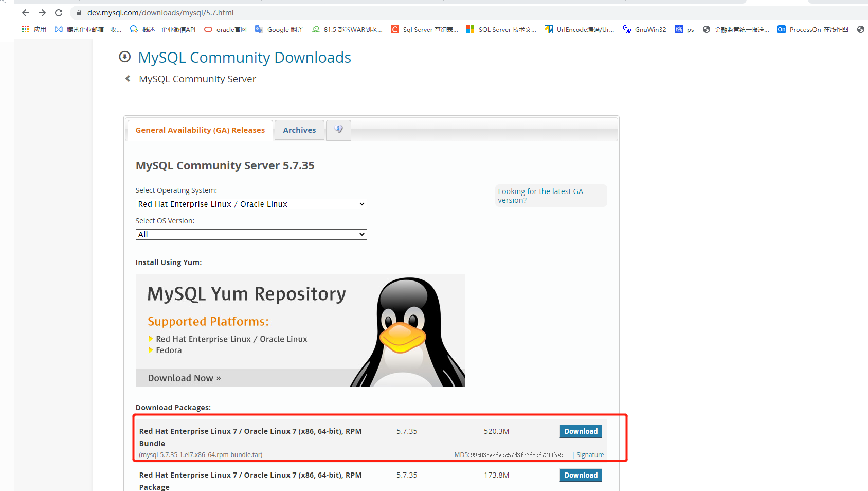Click back chevron beside MySQL Community Server
The image size is (868, 491).
128,79
